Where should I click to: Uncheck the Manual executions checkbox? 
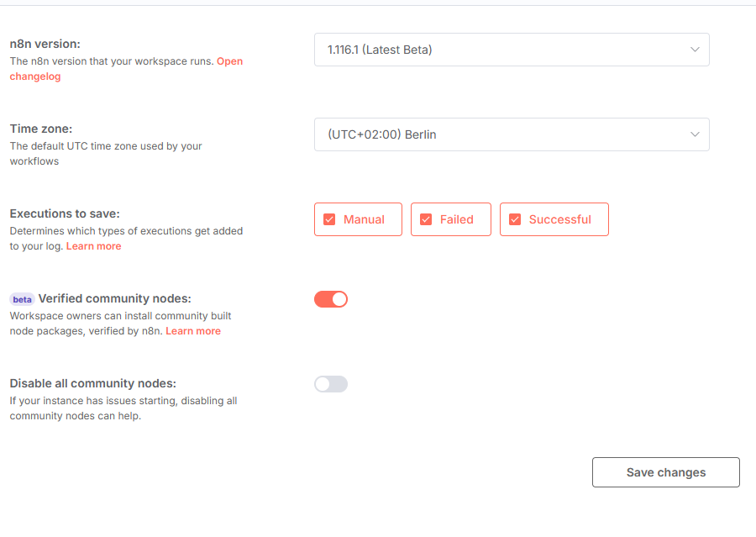click(x=329, y=219)
